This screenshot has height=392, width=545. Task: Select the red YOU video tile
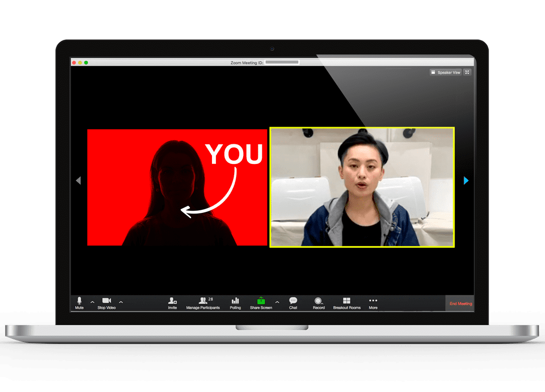177,187
